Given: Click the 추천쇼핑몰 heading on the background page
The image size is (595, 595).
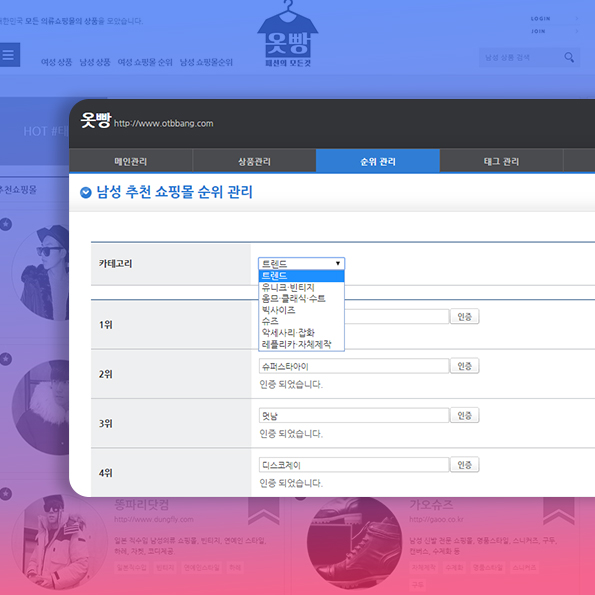Looking at the screenshot, I should (x=18, y=189).
